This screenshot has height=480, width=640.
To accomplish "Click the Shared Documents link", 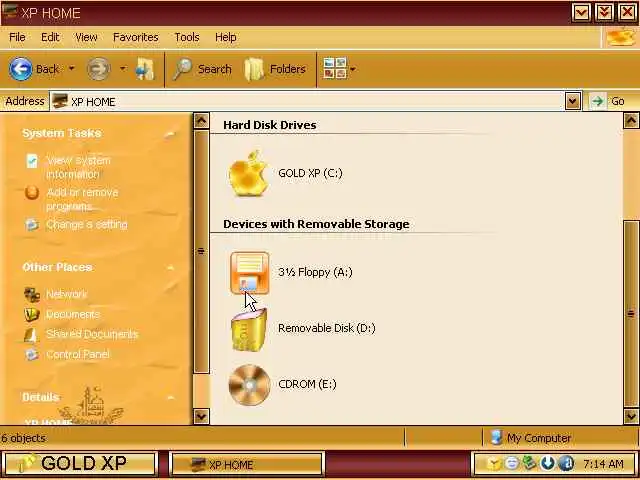I will 92,334.
